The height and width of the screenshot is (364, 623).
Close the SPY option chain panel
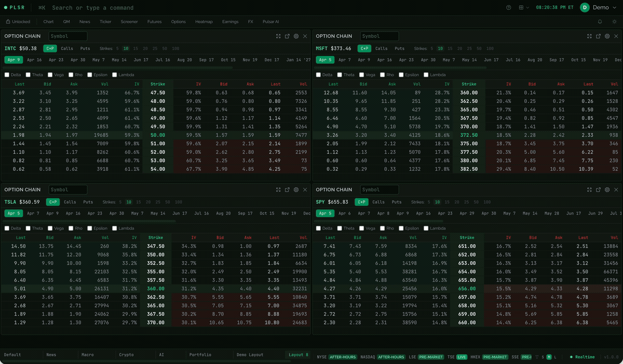tap(616, 190)
